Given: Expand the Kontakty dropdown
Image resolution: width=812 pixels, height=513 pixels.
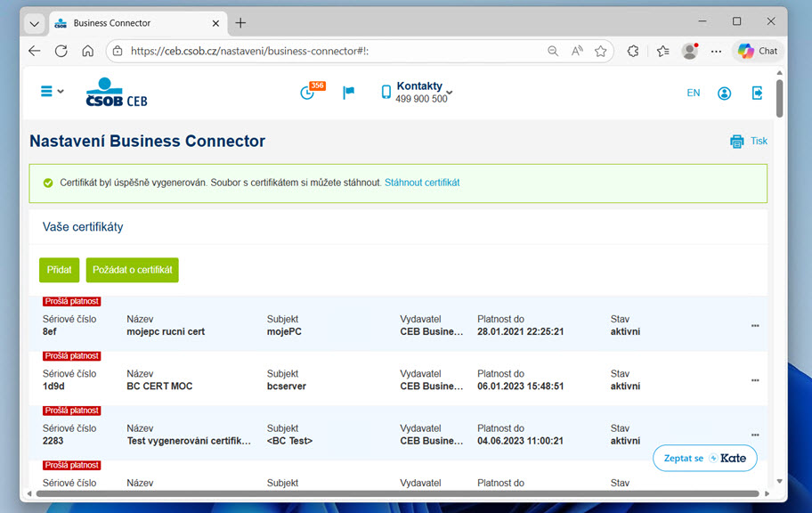Looking at the screenshot, I should [418, 93].
